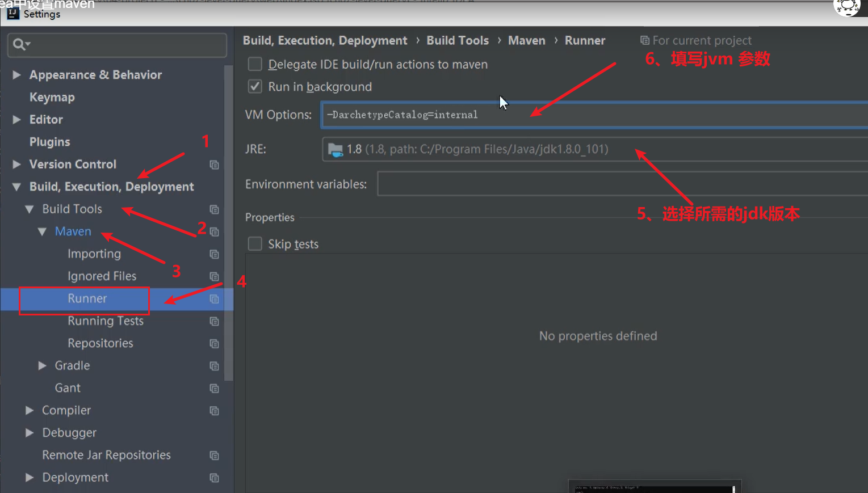Select Running Tests in the settings tree
Image resolution: width=868 pixels, height=493 pixels.
tap(105, 321)
